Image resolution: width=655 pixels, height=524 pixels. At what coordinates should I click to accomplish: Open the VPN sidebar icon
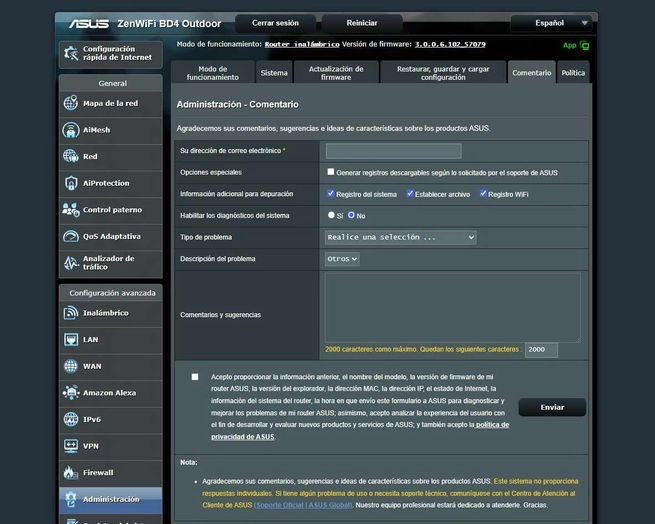click(x=70, y=446)
